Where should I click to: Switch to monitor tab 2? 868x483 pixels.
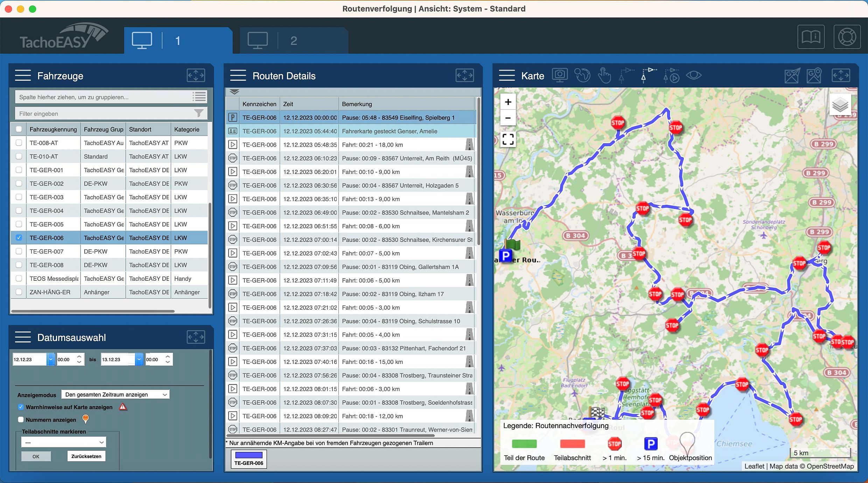tap(293, 41)
